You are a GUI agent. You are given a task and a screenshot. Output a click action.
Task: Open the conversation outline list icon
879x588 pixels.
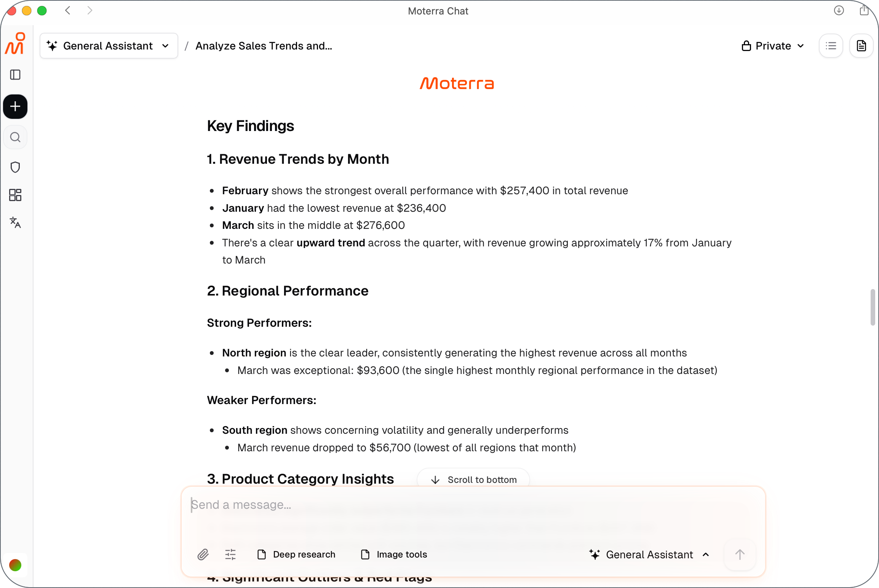pyautogui.click(x=831, y=46)
